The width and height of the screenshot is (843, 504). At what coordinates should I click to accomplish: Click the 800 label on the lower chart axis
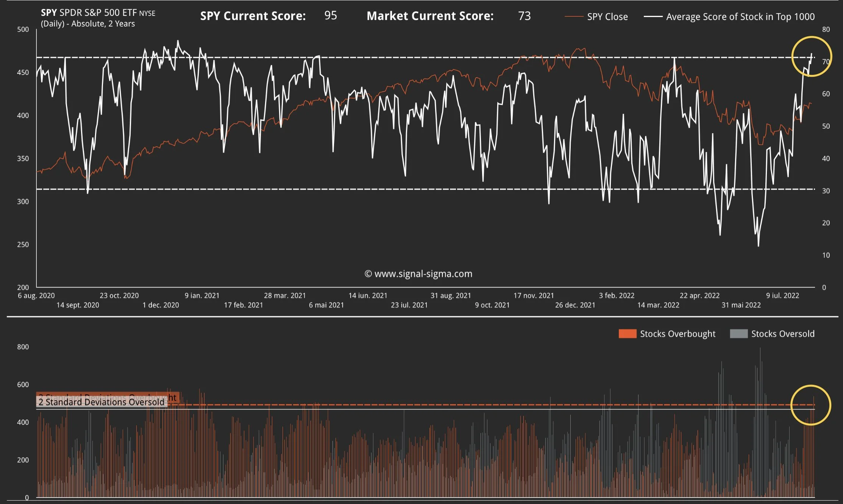[23, 347]
